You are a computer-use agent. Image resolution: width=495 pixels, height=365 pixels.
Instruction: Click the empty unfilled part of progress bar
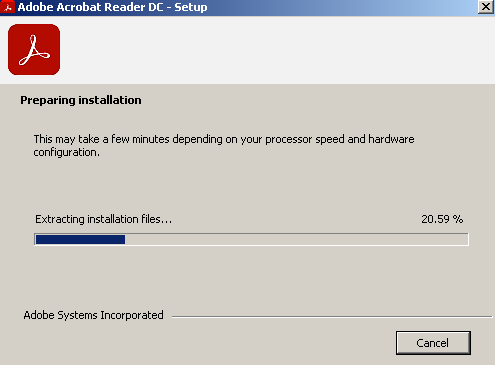point(296,239)
